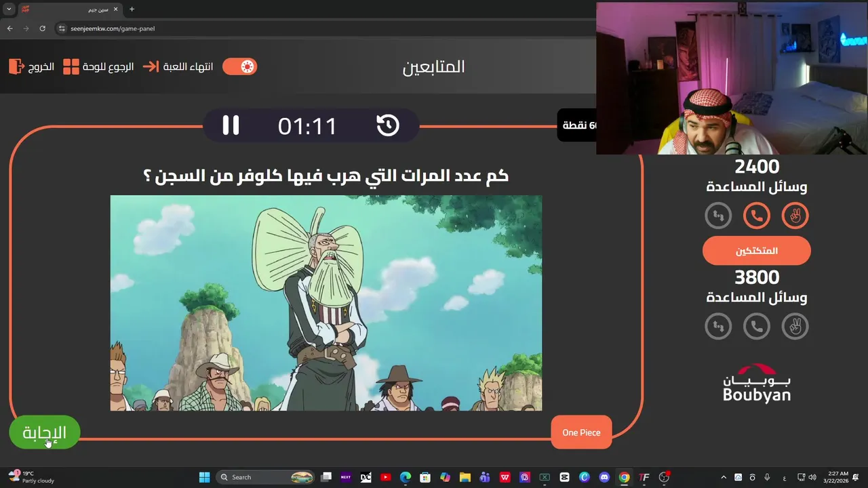
Task: Click the المتابعين header title
Action: point(434,66)
